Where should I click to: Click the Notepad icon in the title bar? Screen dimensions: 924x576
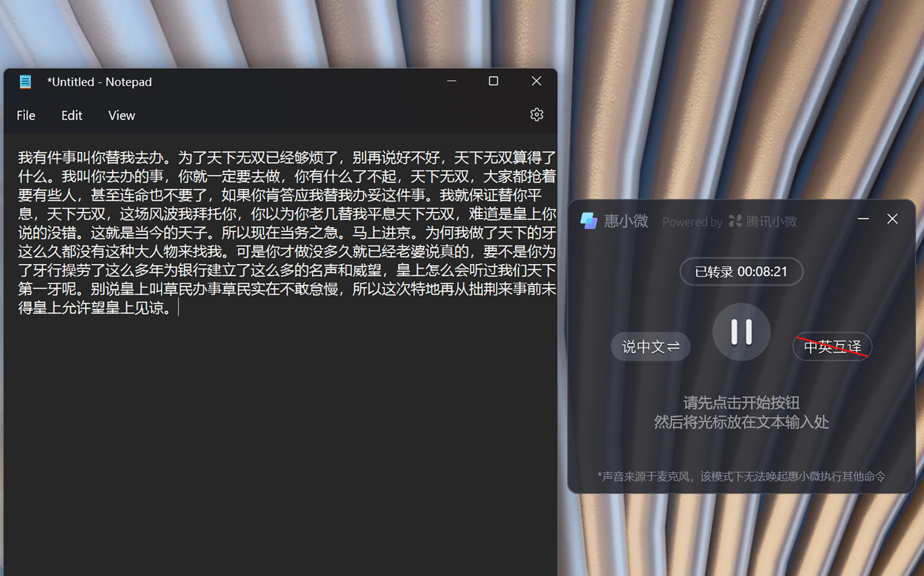pyautogui.click(x=25, y=81)
